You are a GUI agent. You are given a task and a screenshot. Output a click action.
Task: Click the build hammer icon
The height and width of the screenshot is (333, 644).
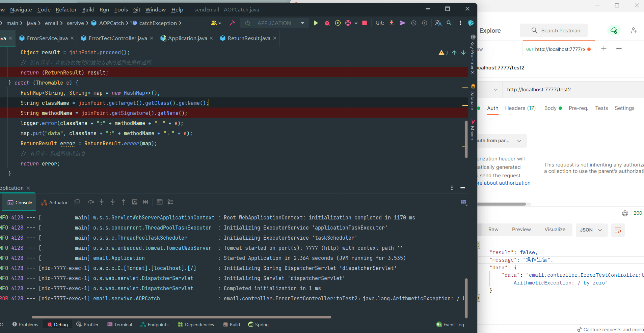coord(232,23)
